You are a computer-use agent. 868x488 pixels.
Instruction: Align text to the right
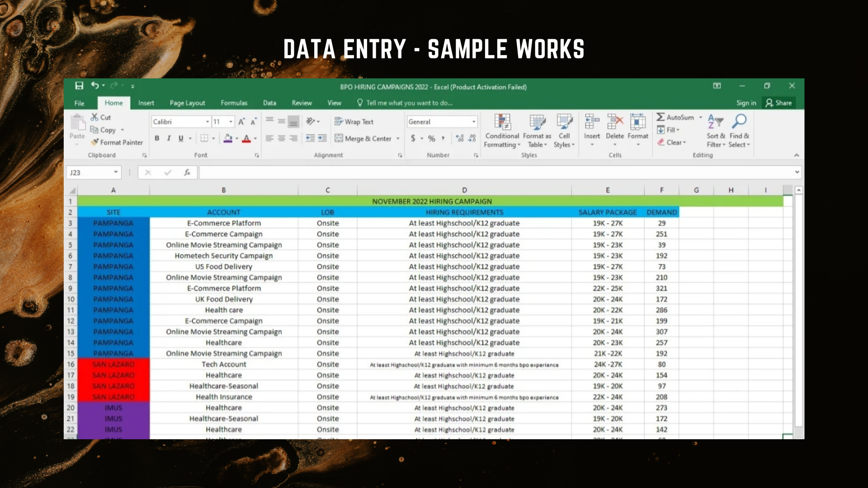(293, 138)
